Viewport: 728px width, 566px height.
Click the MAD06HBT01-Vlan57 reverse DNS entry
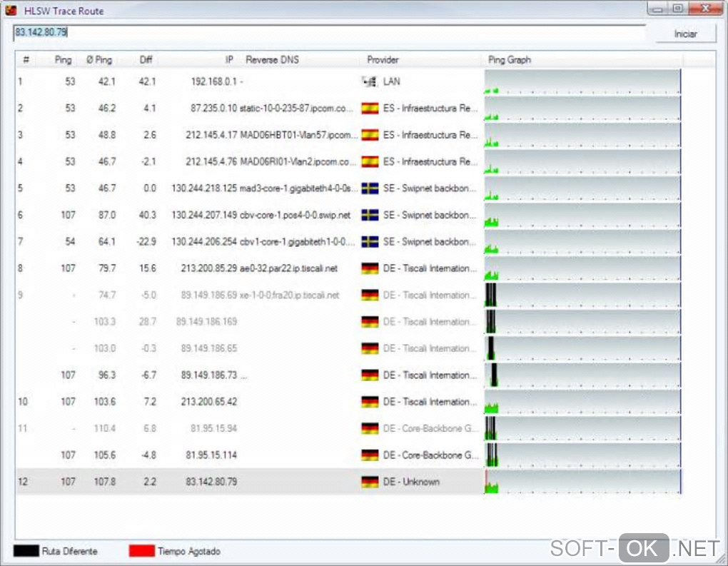[298, 135]
